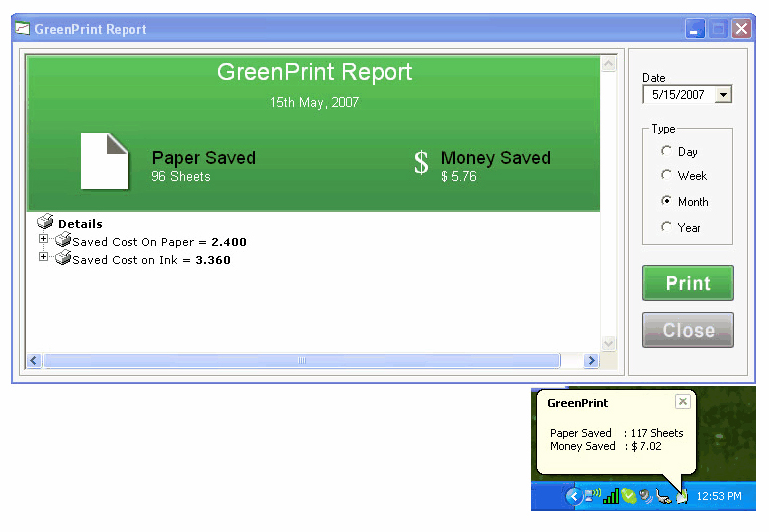Expand Saved Cost On Paper node
769x532 pixels.
point(43,239)
